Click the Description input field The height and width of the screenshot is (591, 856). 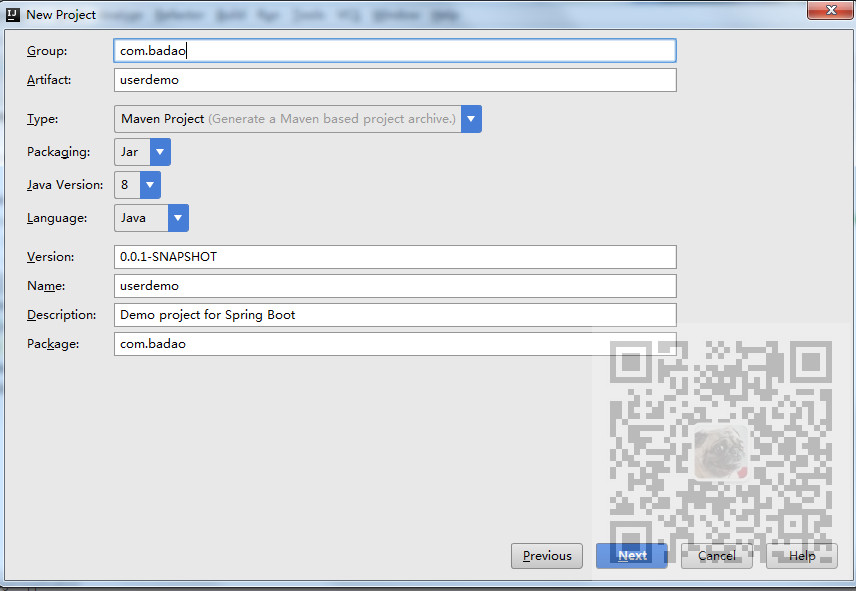point(395,315)
